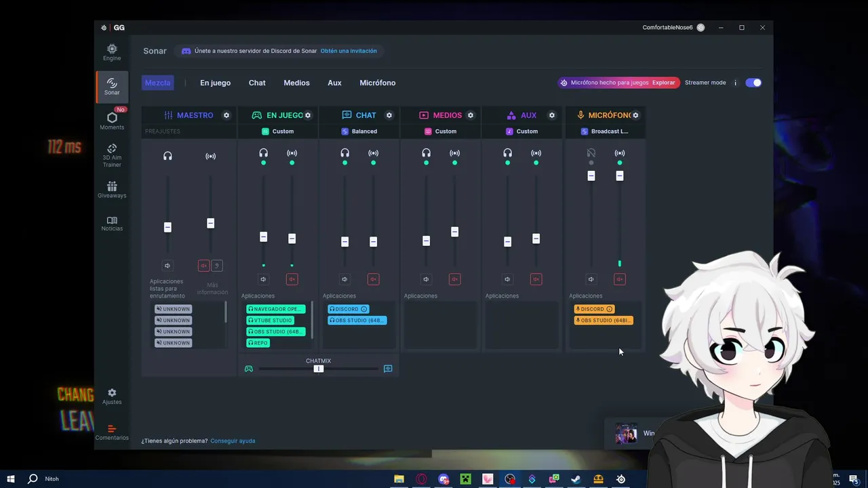Open the En Juego Custom preset dropdown
This screenshot has width=868, height=488.
278,131
